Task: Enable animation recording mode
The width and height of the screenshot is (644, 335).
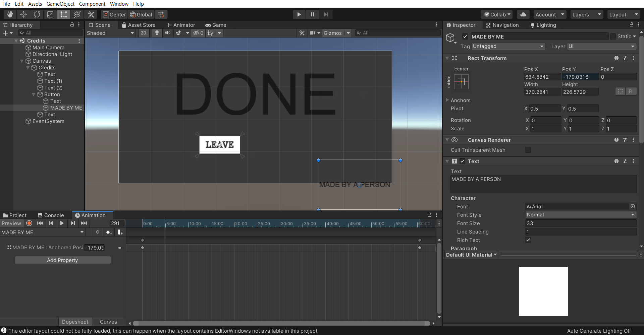Action: click(x=29, y=223)
